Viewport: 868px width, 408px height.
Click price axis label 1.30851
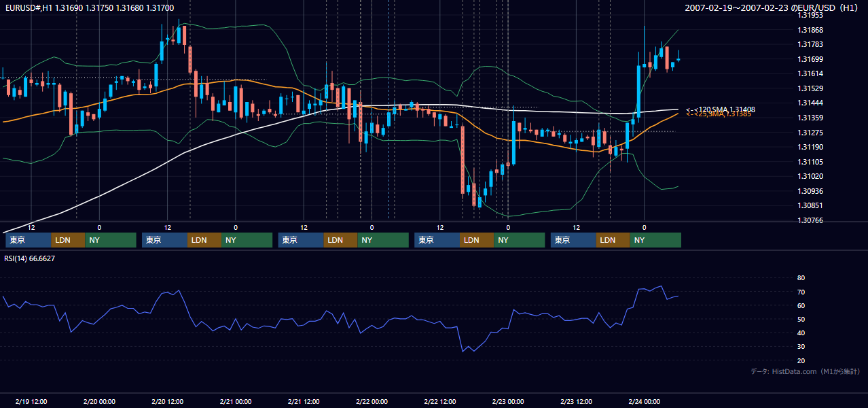[810, 205]
